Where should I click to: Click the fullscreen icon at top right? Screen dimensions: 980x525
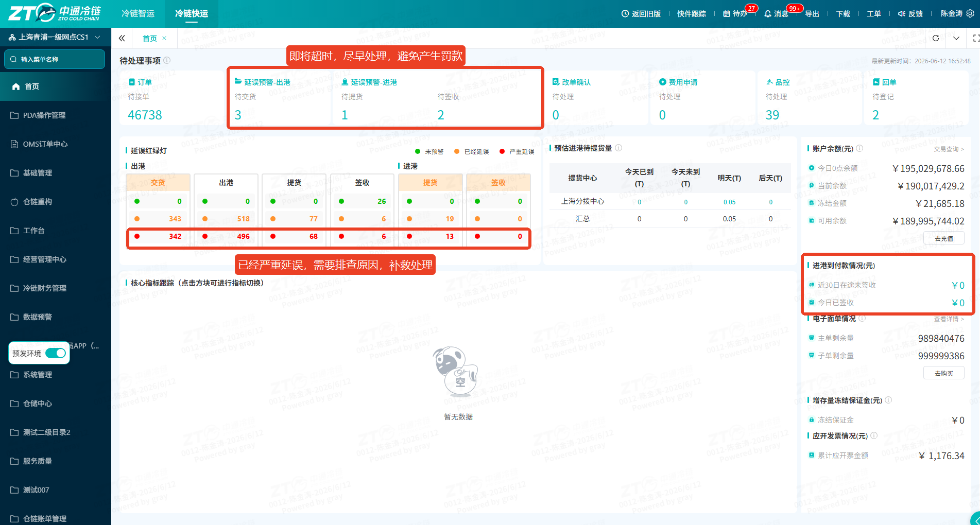(975, 38)
